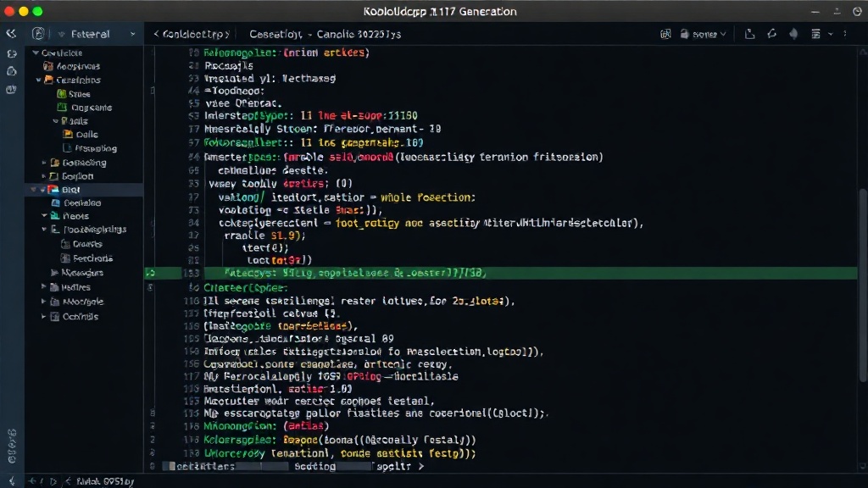Select the Aocplnes item in the tree
Image resolution: width=868 pixels, height=488 pixels.
click(x=78, y=66)
